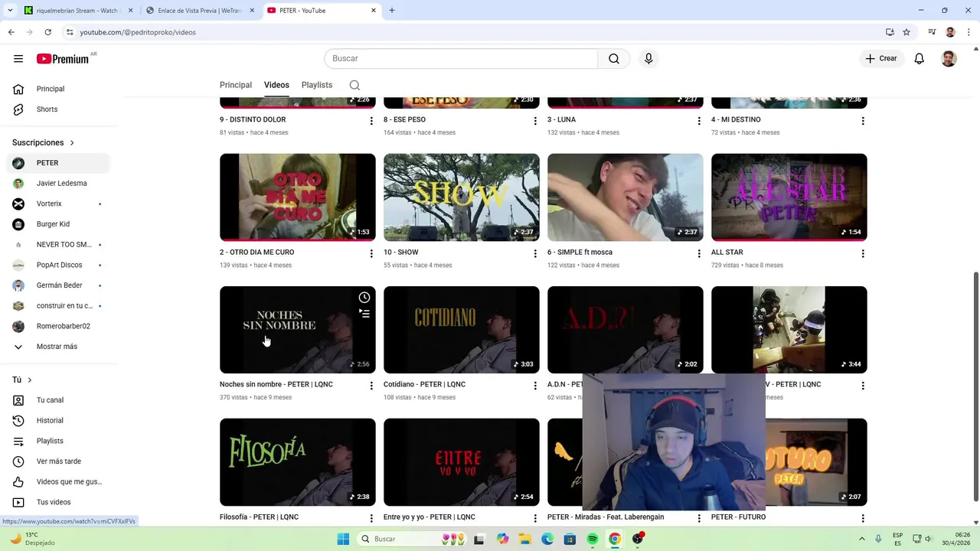Open options for Entre yo y yo video
This screenshot has height=551, width=980.
tap(535, 518)
